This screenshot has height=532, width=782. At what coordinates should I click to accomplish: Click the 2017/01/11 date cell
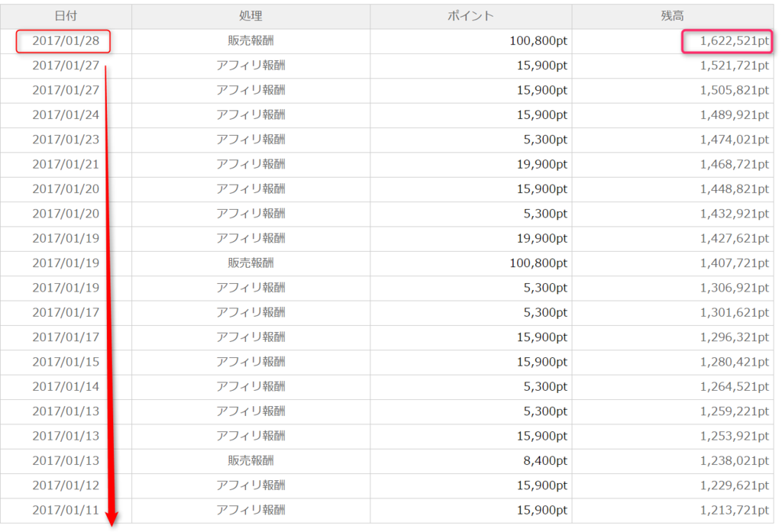pos(66,510)
